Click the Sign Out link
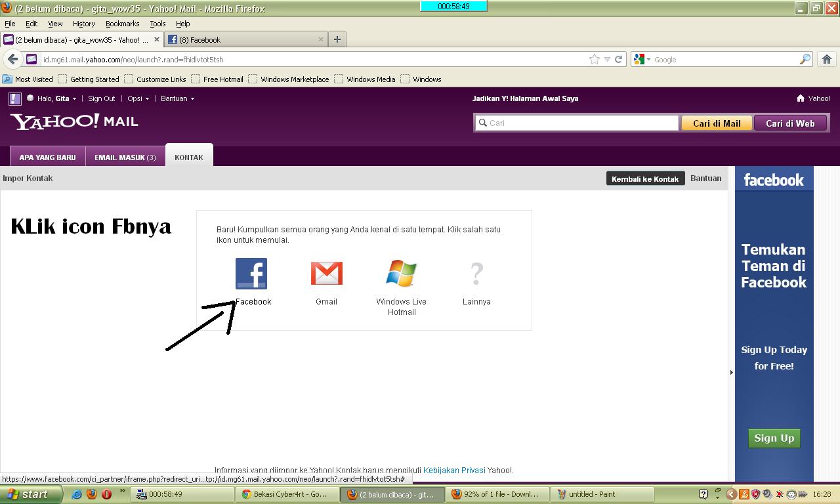Screen dimensions: 840x504 pyautogui.click(x=102, y=98)
